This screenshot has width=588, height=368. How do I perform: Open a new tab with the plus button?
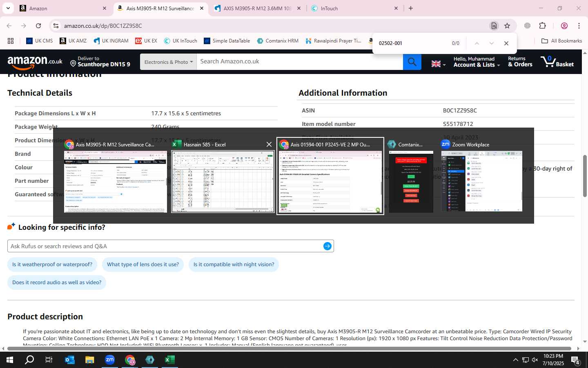click(x=411, y=8)
